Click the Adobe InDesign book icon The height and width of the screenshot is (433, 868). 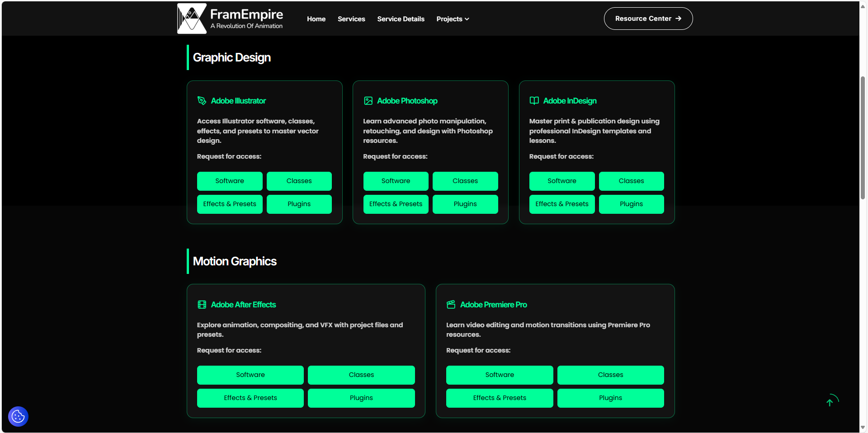coord(534,101)
